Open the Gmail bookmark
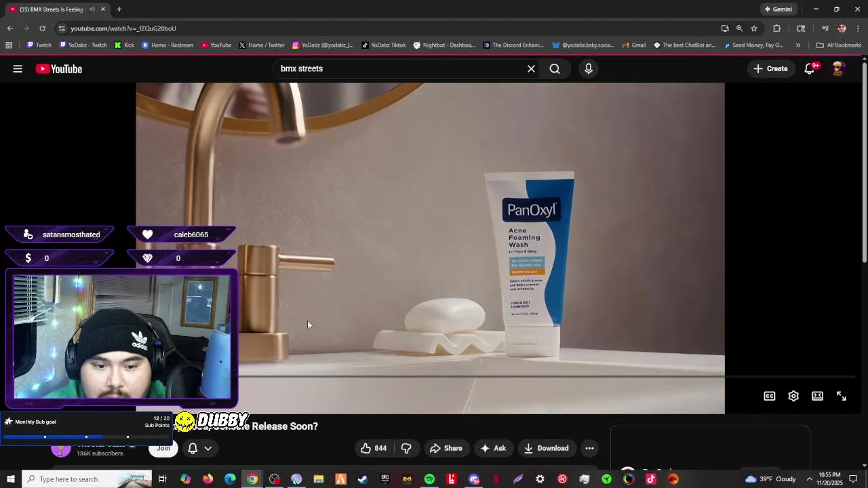This screenshot has width=868, height=488. [x=633, y=45]
